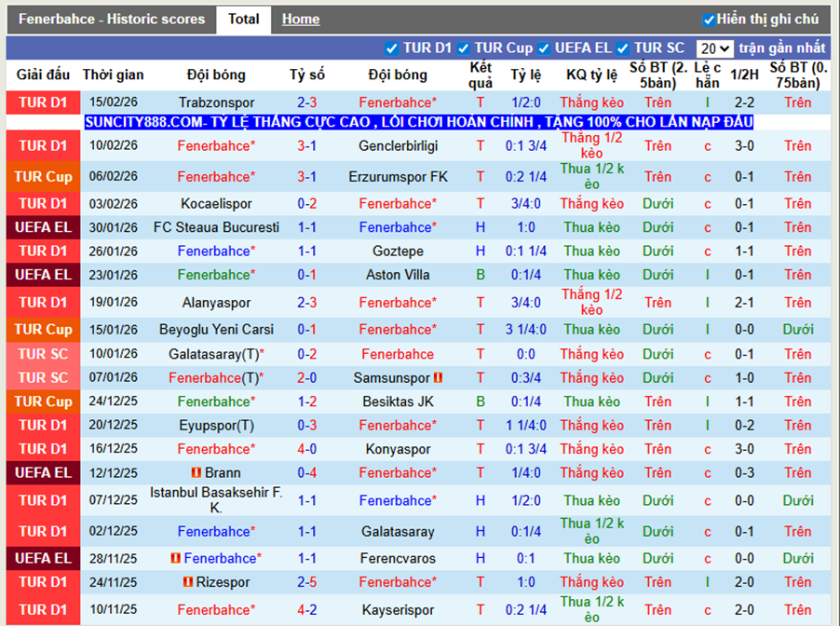Click the B result in Aston Villa row
This screenshot has width=840, height=626.
click(x=481, y=275)
